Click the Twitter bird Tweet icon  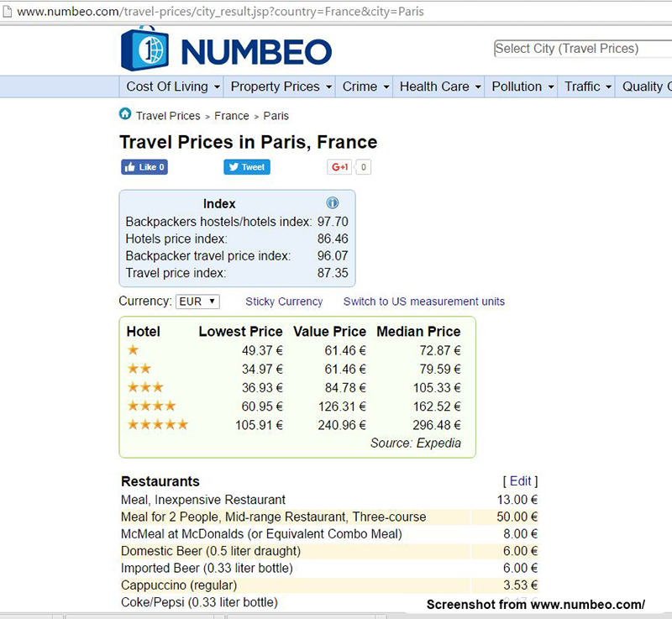232,166
